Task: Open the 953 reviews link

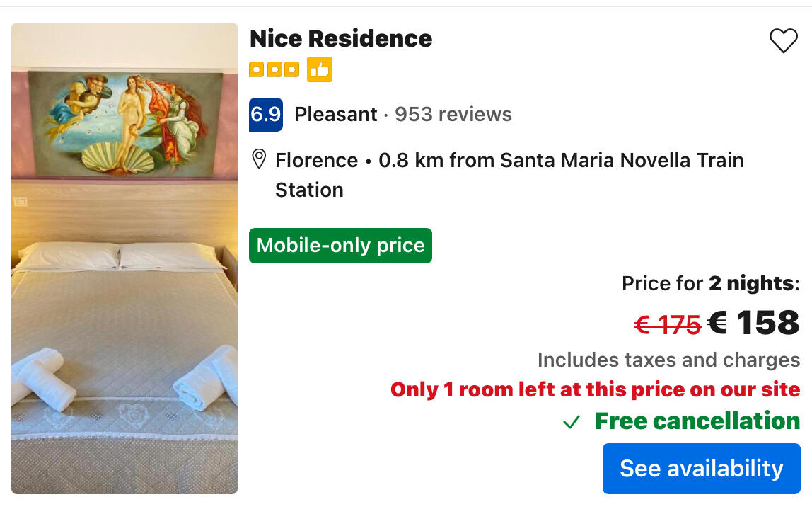Action: coord(453,115)
